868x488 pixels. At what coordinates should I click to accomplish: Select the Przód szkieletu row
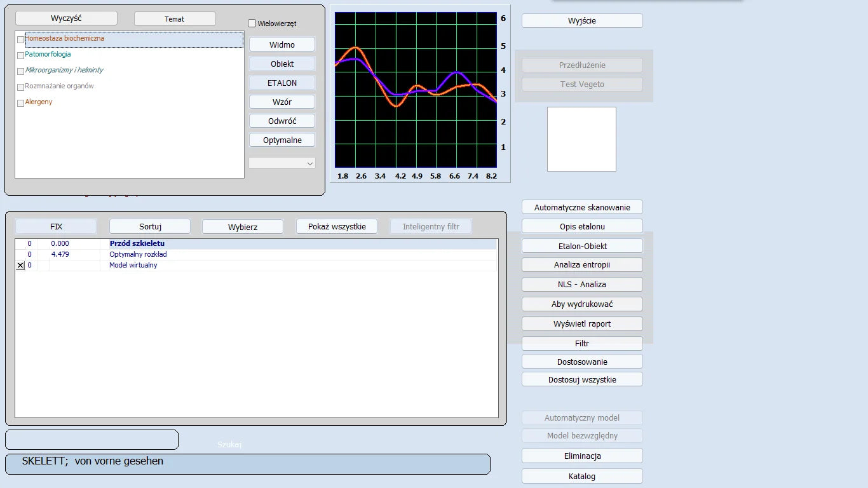pyautogui.click(x=137, y=243)
